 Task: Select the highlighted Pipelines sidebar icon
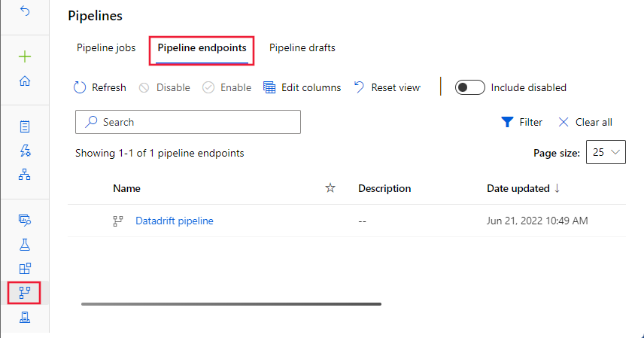point(25,293)
